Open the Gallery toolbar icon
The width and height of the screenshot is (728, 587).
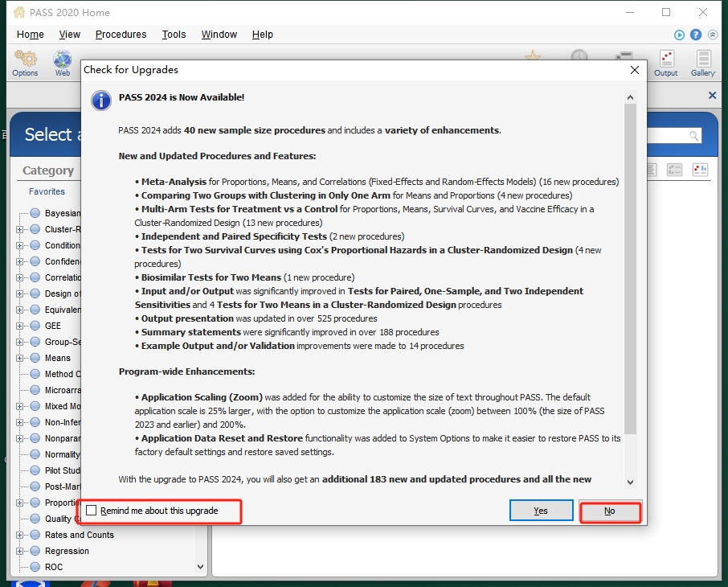click(x=703, y=64)
